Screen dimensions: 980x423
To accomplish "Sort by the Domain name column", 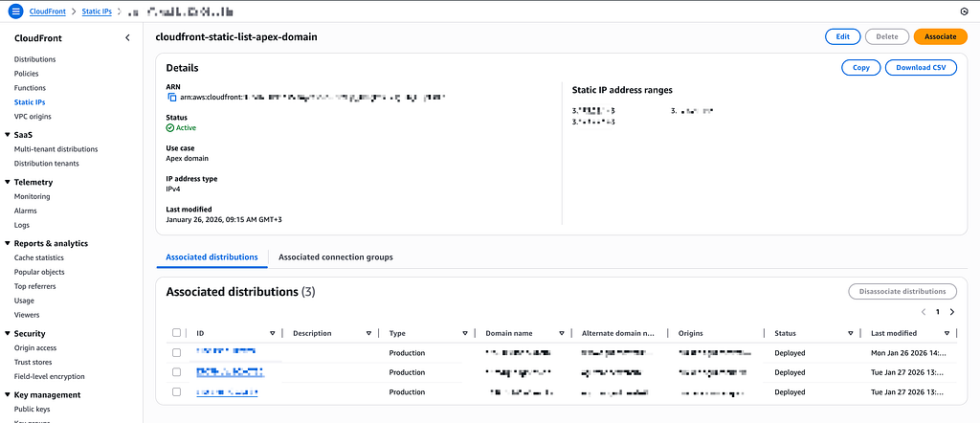I will tap(562, 333).
